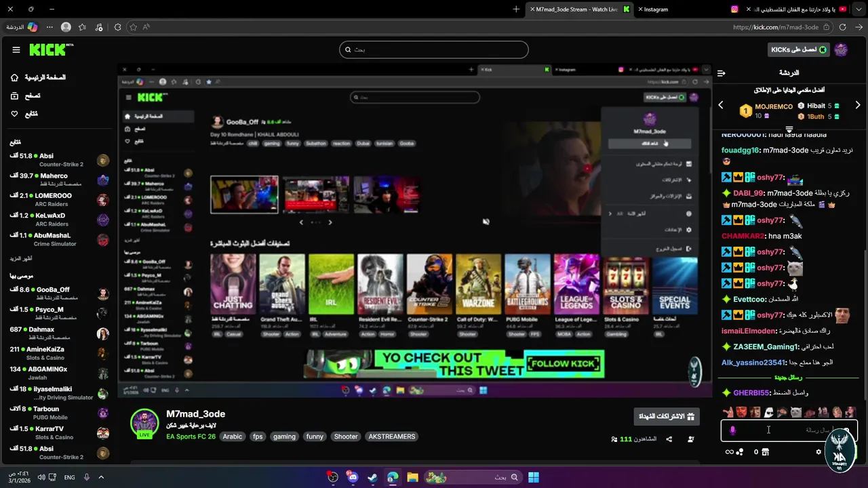Open the Kick hamburger sidebar menu

coord(16,49)
